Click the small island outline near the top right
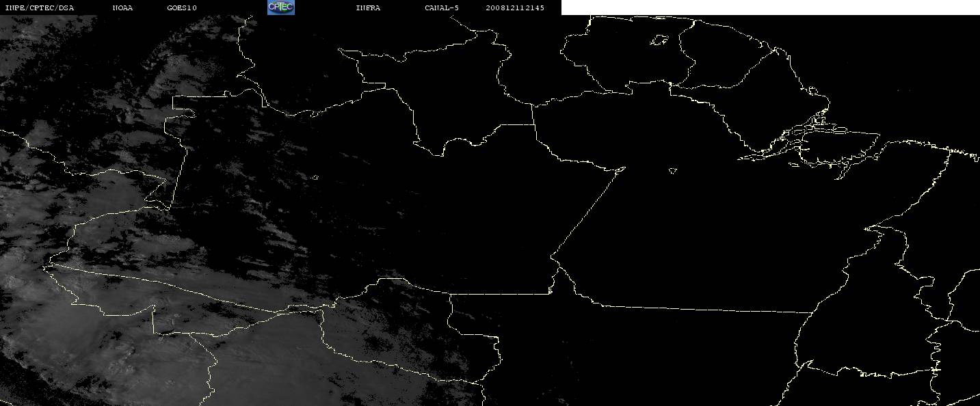The width and height of the screenshot is (980, 406). [x=659, y=40]
